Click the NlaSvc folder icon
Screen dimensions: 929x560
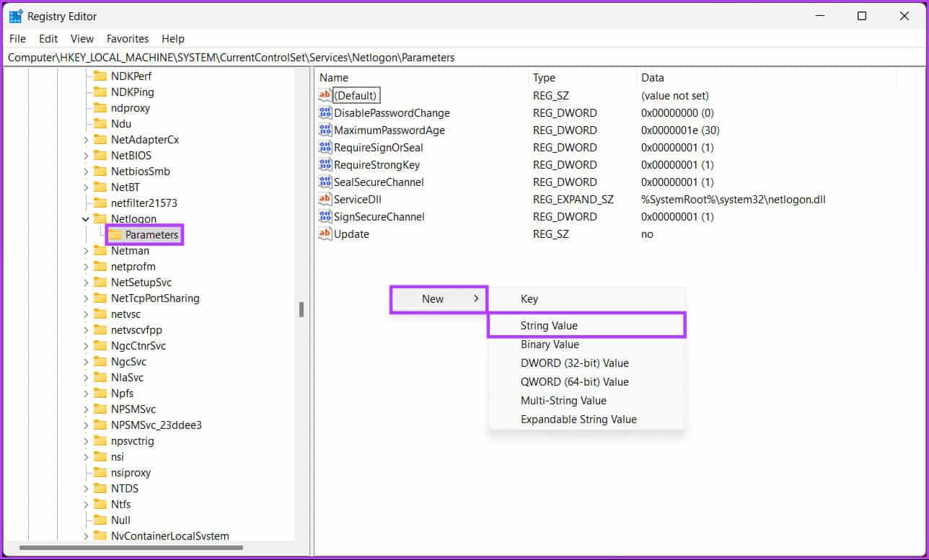tap(100, 377)
